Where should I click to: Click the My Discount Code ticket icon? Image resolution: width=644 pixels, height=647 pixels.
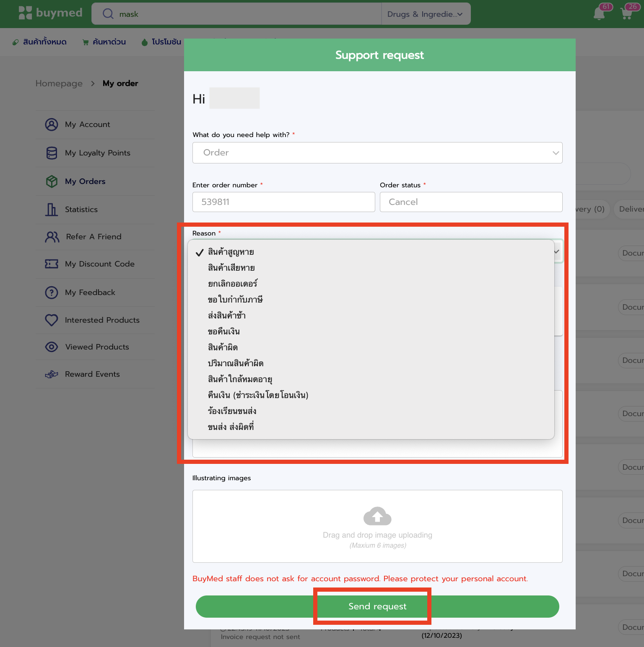pos(52,264)
